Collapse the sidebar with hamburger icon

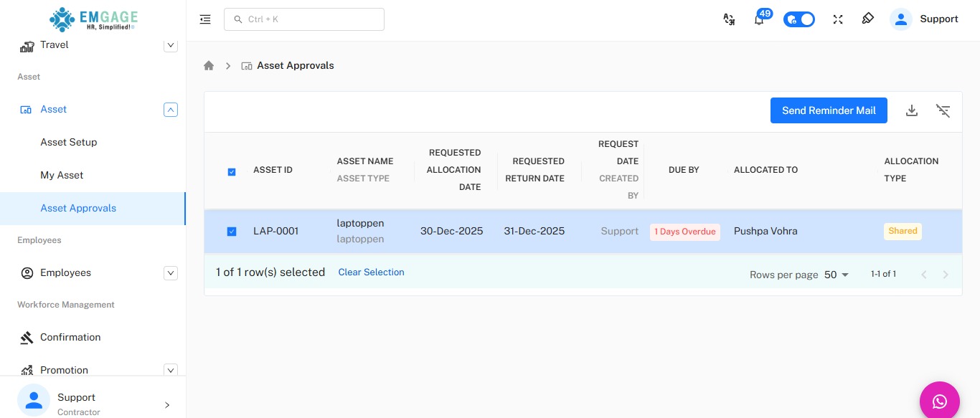(205, 19)
